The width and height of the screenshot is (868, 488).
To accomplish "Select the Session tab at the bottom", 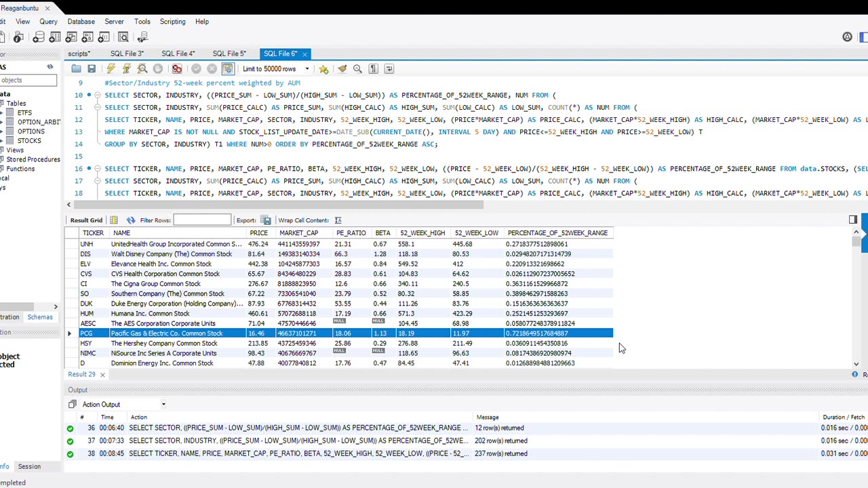I will pos(29,466).
